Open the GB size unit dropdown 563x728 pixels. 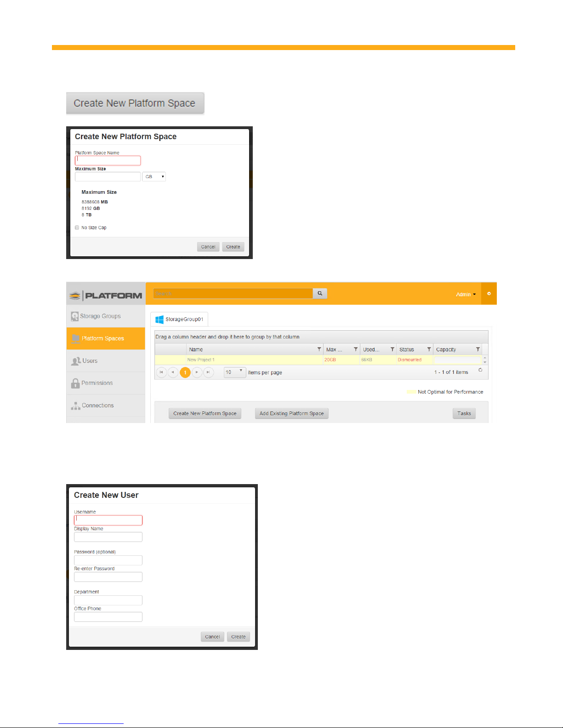[154, 177]
